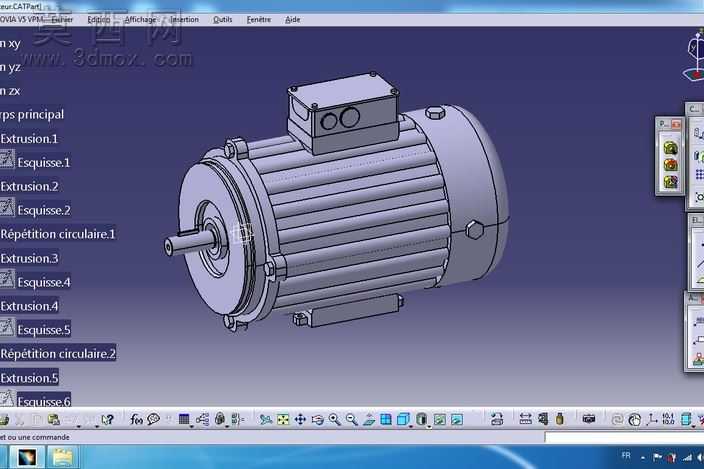Click the Action Center flag tray icon
The image size is (704, 469).
657,457
